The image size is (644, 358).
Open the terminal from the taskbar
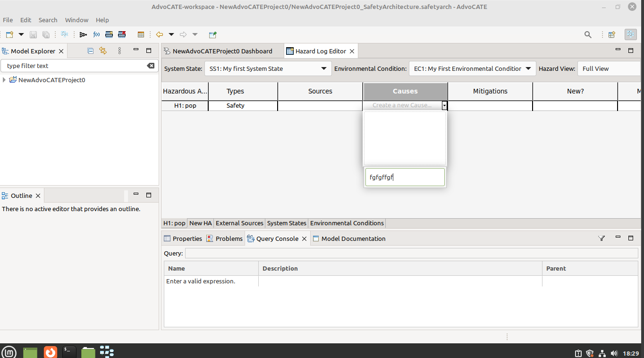69,352
